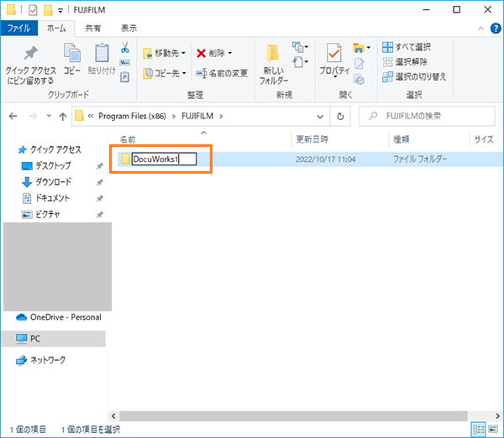
Task: Click Rename (名前の変更) button
Action: [x=222, y=74]
